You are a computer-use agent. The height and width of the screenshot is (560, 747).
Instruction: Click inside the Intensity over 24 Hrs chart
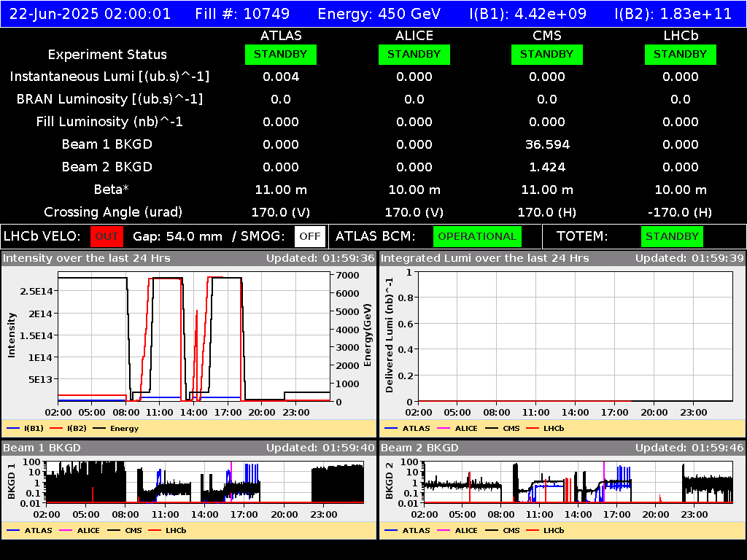tap(194, 337)
